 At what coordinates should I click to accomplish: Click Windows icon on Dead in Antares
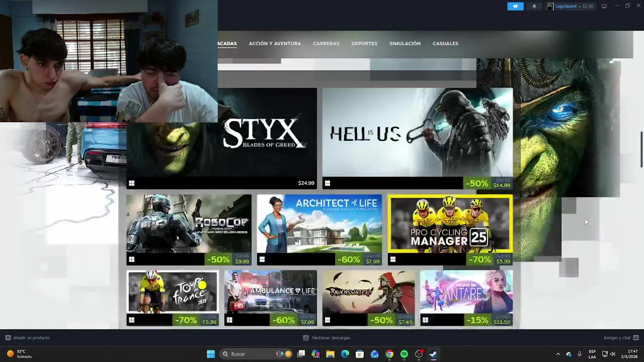point(425,320)
